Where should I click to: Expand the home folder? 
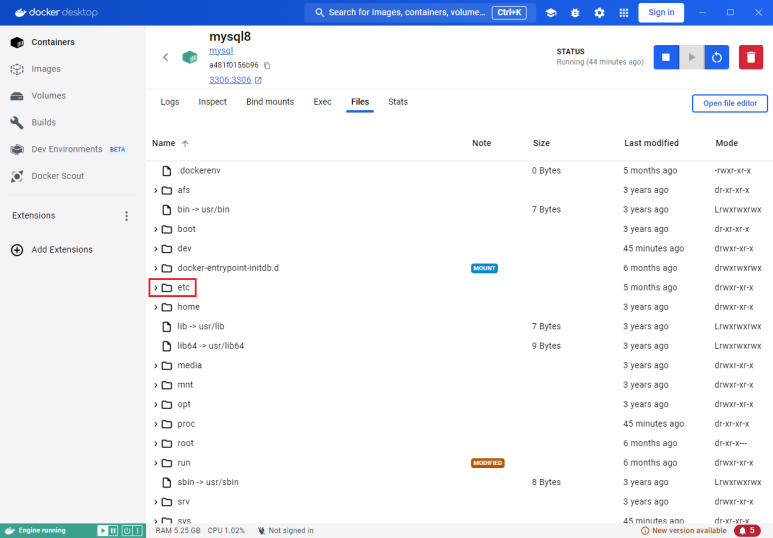(156, 307)
